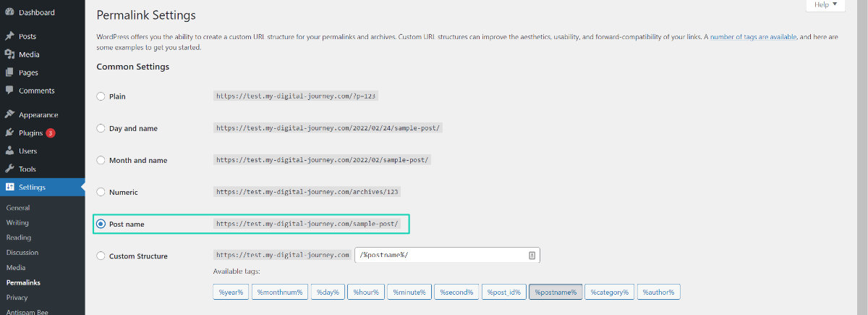The width and height of the screenshot is (868, 315).
Task: Open the Permalinks submenu item
Action: coord(23,282)
